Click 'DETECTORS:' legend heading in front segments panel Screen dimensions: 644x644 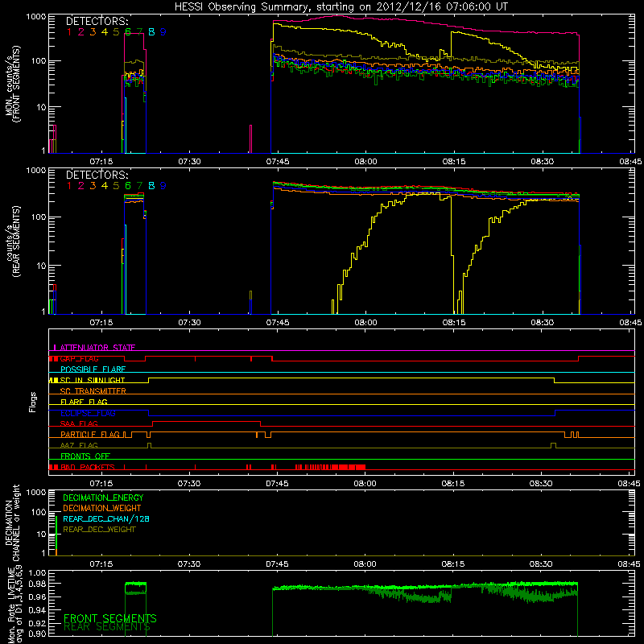click(97, 21)
